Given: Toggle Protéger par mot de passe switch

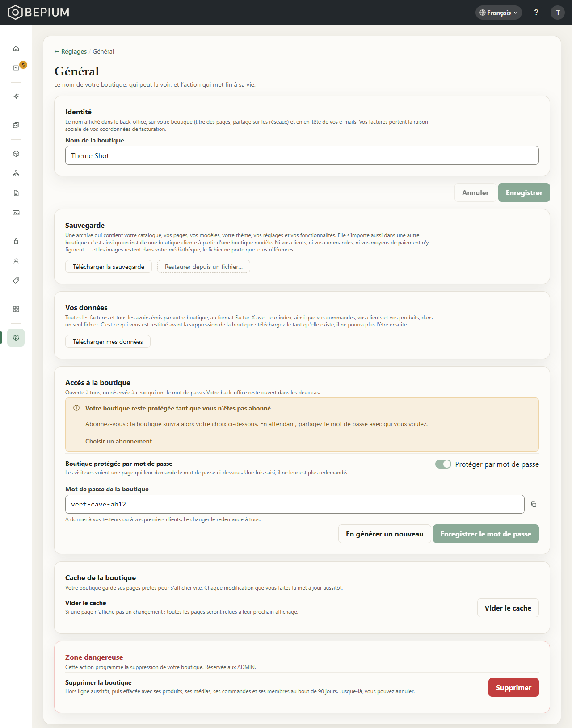Looking at the screenshot, I should [443, 464].
